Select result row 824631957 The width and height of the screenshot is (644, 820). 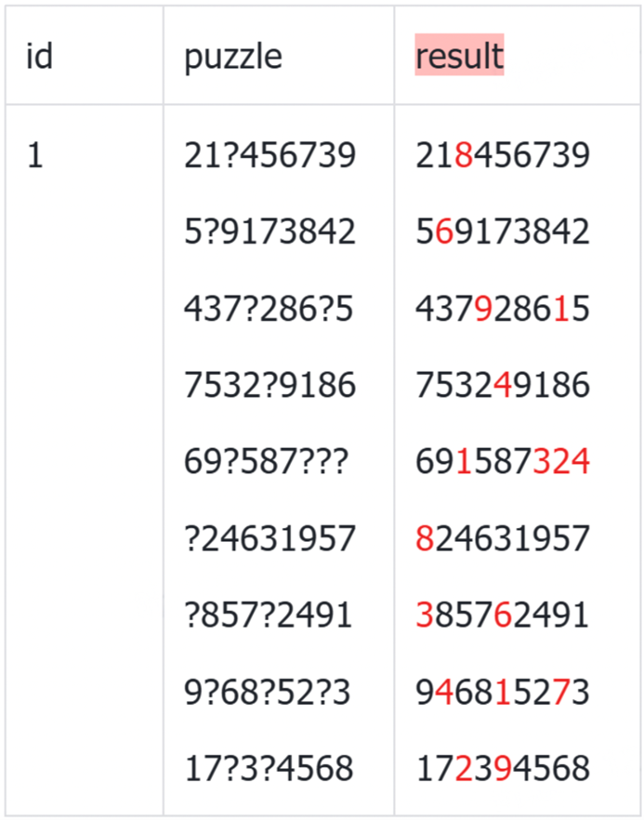[x=502, y=538]
